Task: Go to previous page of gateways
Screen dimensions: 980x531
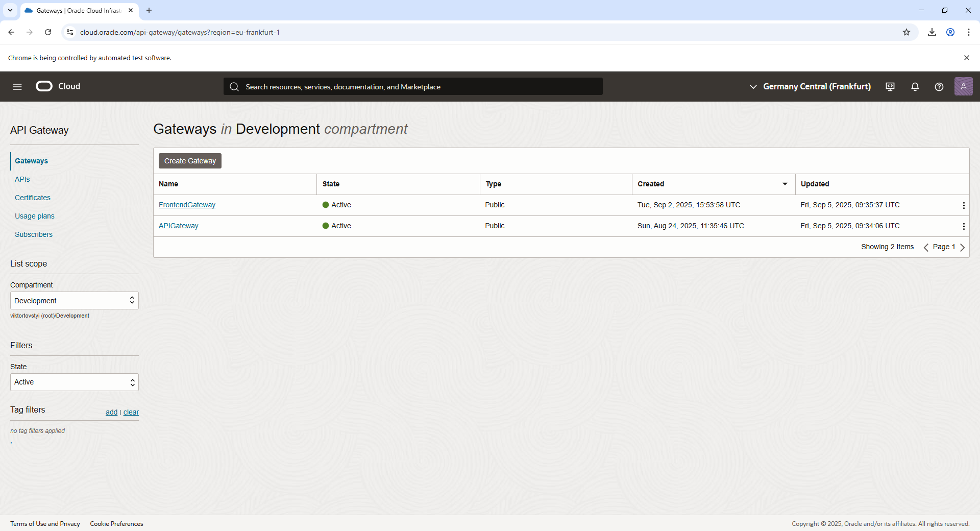Action: (926, 247)
